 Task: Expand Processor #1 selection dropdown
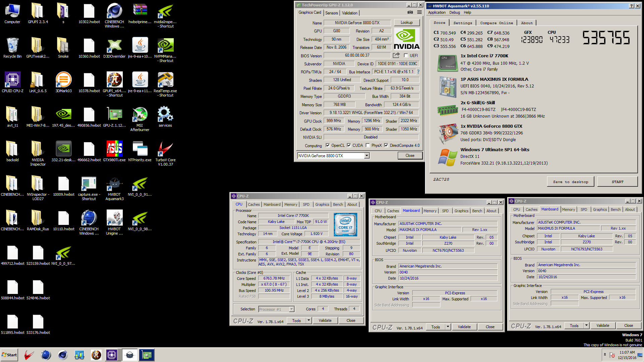(x=291, y=309)
